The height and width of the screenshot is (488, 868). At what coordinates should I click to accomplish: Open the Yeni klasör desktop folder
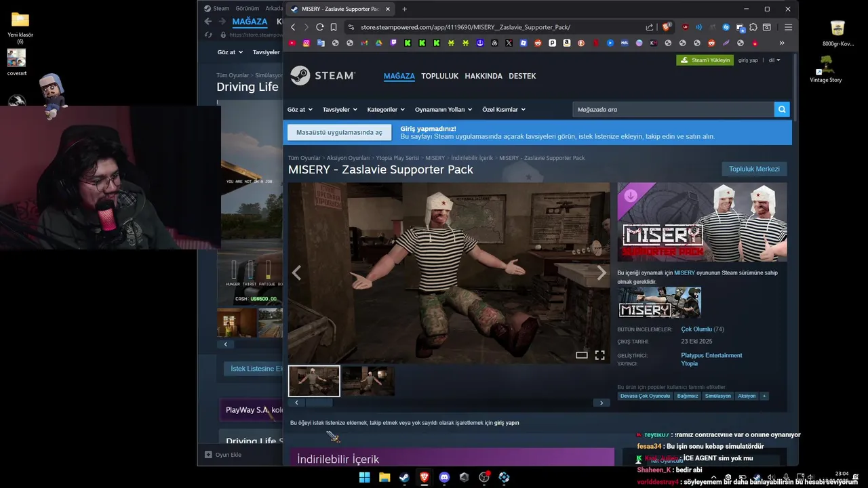pos(20,26)
